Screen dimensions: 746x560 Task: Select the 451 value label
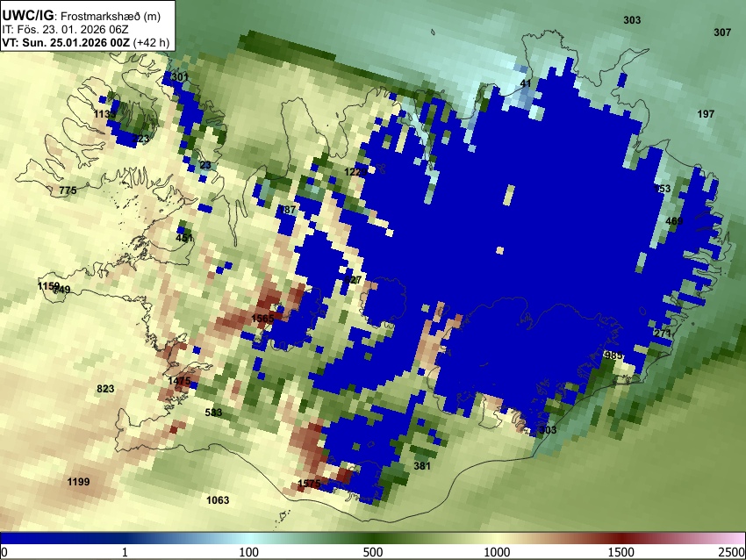[x=184, y=238]
